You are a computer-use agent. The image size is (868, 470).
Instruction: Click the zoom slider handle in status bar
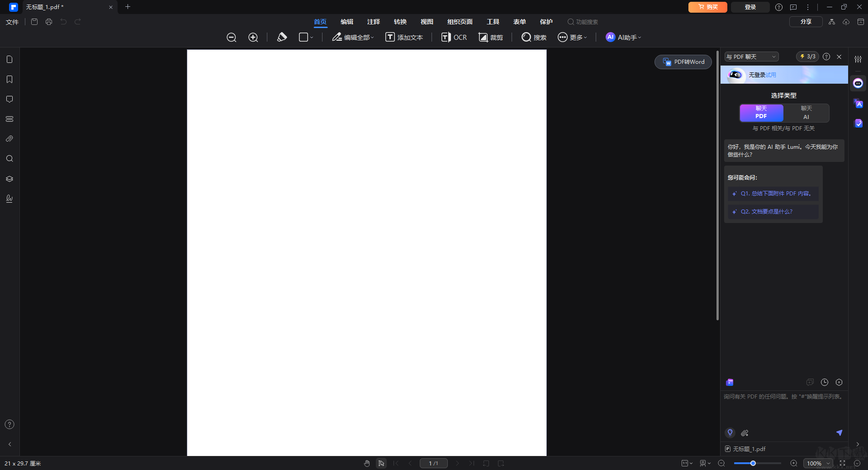tap(753, 463)
